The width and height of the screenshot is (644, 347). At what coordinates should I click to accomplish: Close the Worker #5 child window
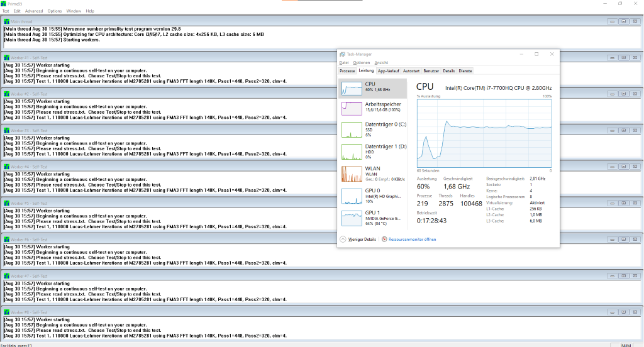(635, 203)
